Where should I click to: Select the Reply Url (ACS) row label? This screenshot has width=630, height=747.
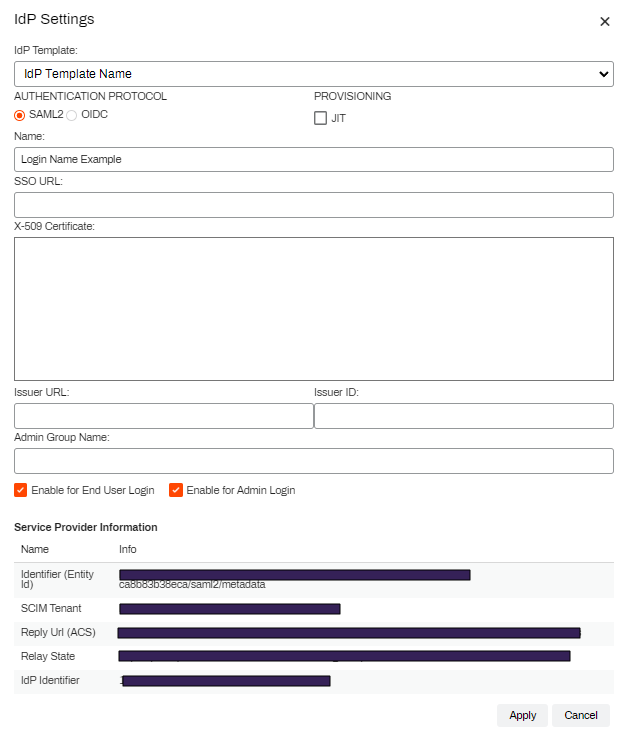[58, 632]
